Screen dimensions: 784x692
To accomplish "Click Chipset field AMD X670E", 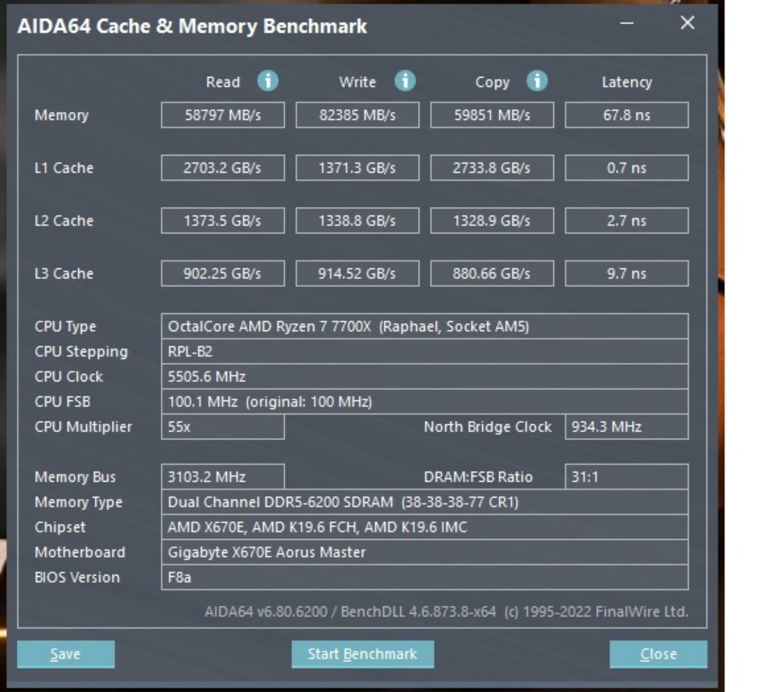I will pos(425,527).
